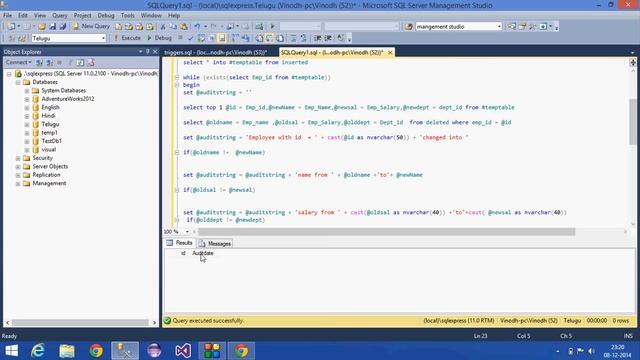Click the Decrease Indent icon

318,38
